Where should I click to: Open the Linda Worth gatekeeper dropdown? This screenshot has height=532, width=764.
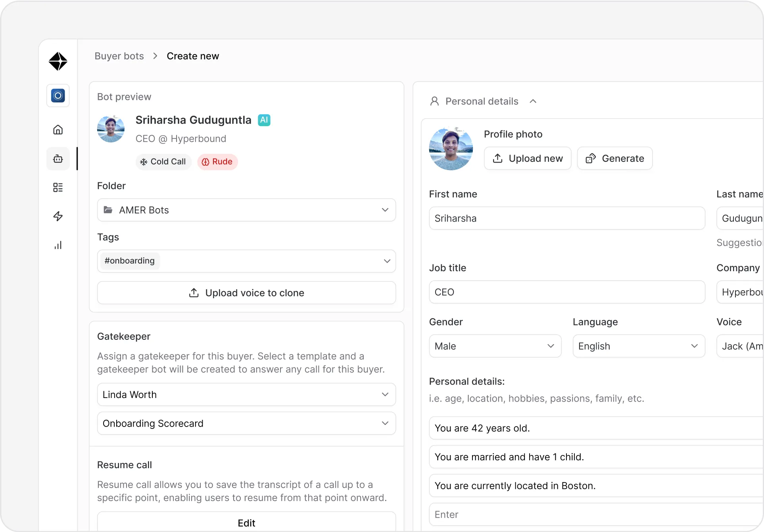246,394
